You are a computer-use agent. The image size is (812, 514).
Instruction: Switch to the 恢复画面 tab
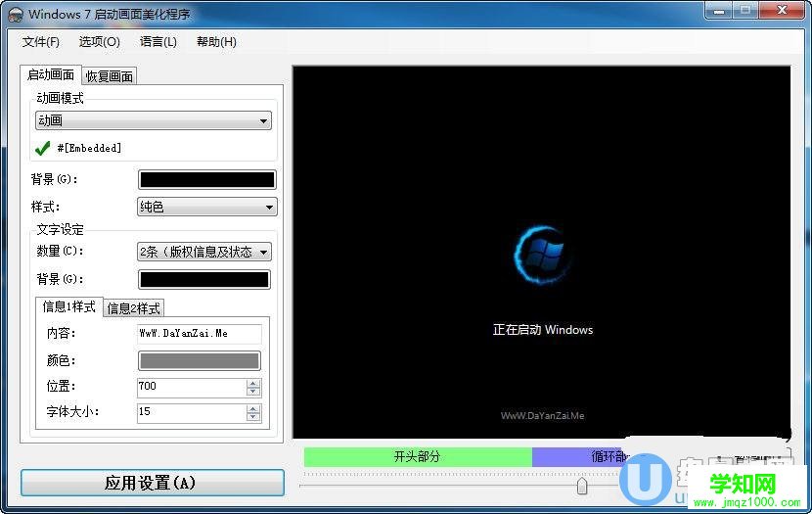[x=110, y=76]
